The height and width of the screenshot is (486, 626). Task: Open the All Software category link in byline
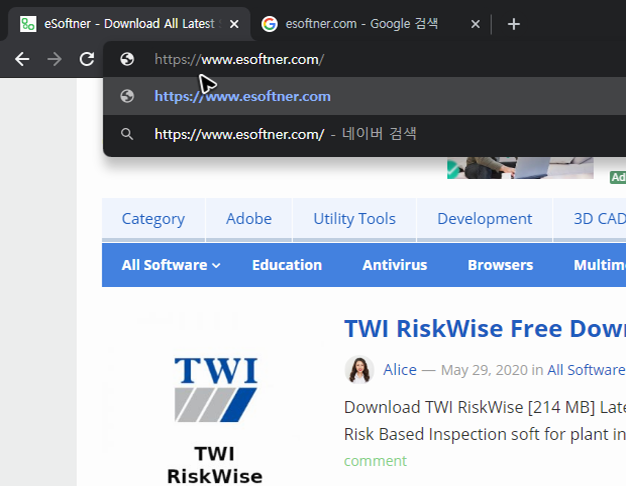[x=586, y=370]
